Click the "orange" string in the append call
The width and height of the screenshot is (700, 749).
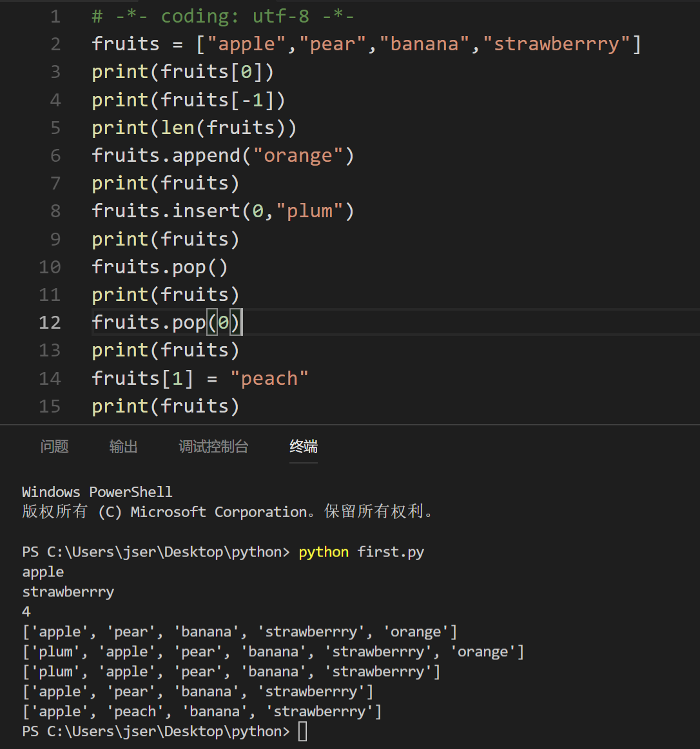pos(298,156)
